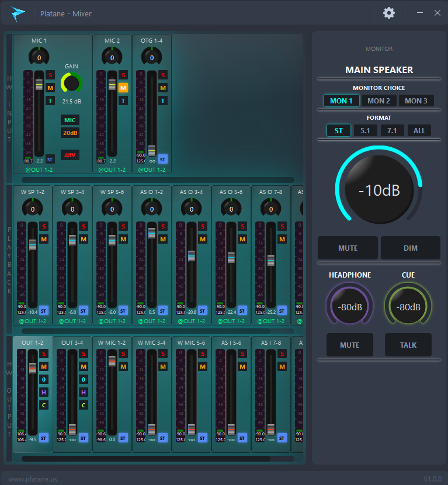Viewport: 448px width, 485px height.
Task: Click the MIC 1 GAIN knob
Action: (x=71, y=83)
